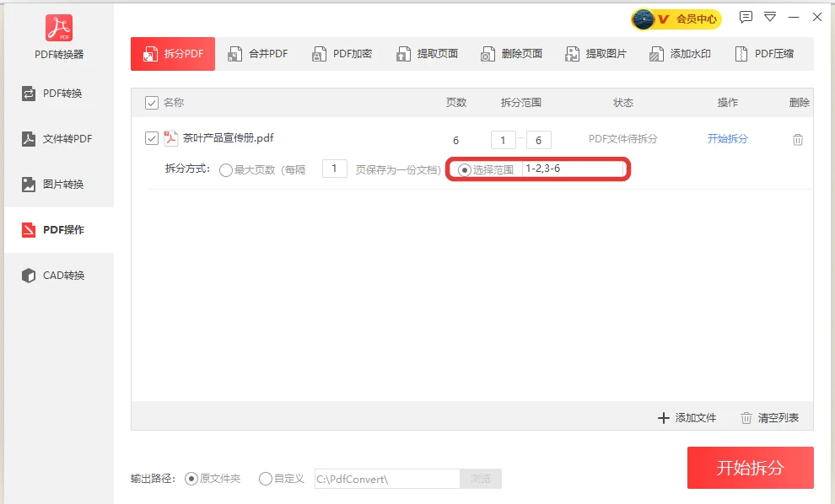
Task: Select the 自定义 output radio button
Action: pos(266,479)
